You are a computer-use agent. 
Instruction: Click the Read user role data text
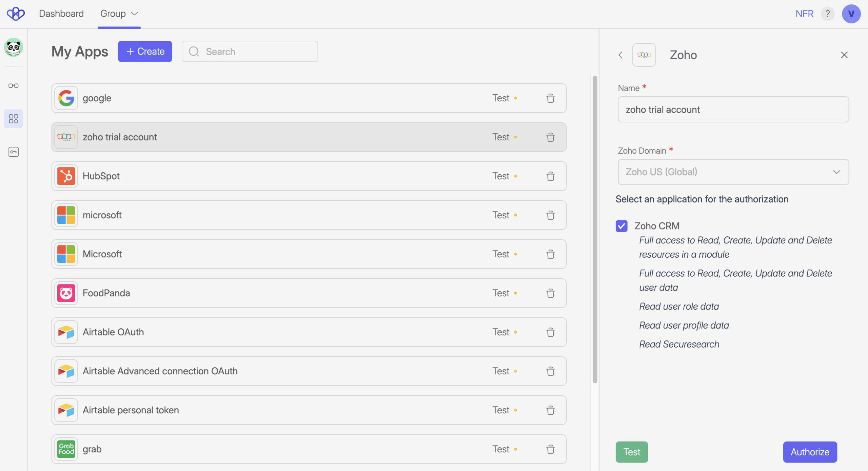point(679,307)
